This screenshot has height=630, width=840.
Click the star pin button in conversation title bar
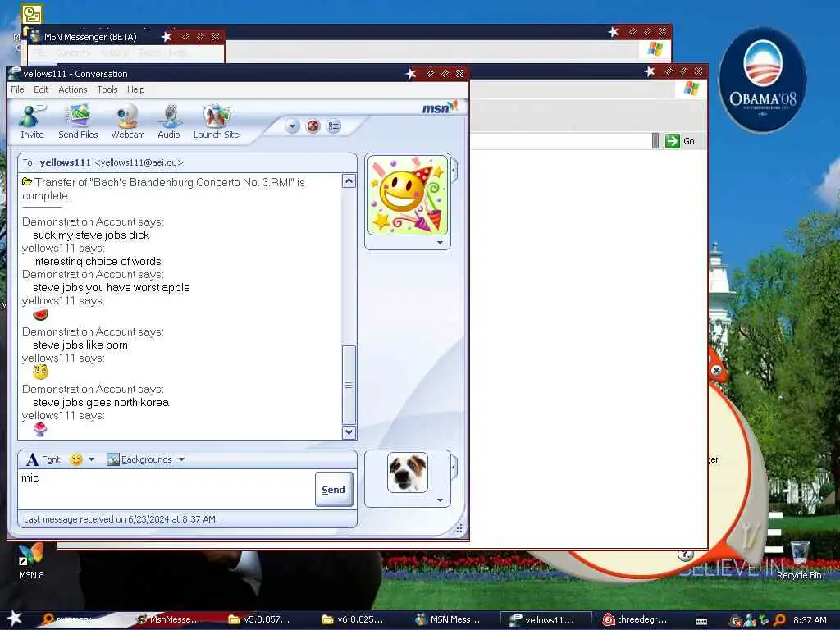pyautogui.click(x=411, y=73)
